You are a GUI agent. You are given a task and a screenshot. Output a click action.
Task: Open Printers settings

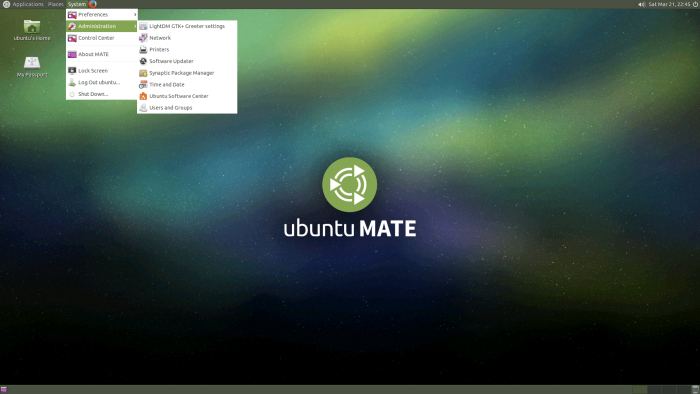pos(187,50)
